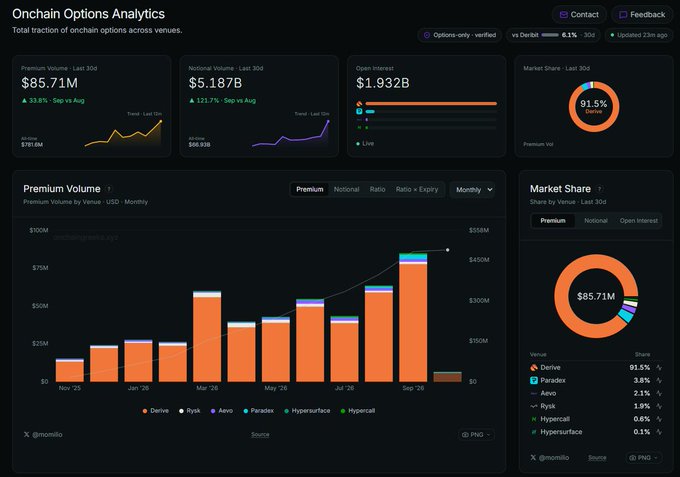
Task: Toggle the Hypersurface series in the chart legend
Action: pos(307,411)
